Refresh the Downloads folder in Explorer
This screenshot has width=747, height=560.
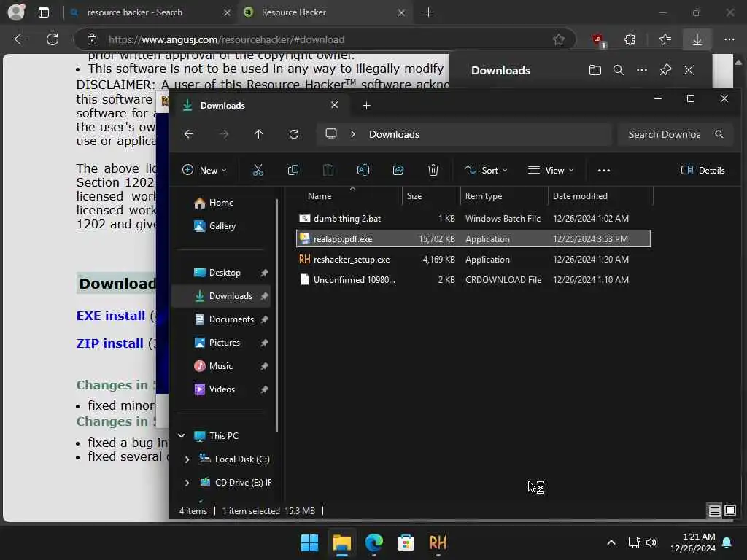coord(294,134)
